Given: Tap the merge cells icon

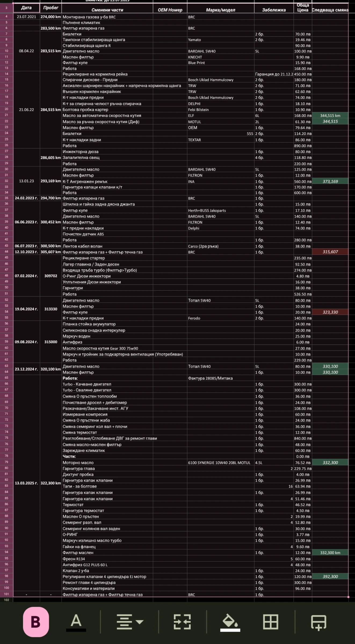Looking at the screenshot, I should pyautogui.click(x=182, y=622).
